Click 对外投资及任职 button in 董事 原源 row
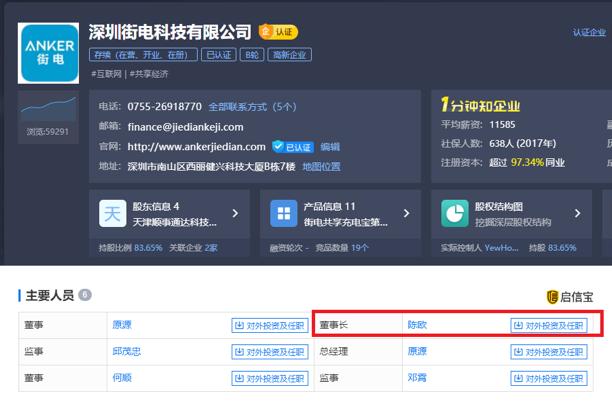 coord(270,325)
